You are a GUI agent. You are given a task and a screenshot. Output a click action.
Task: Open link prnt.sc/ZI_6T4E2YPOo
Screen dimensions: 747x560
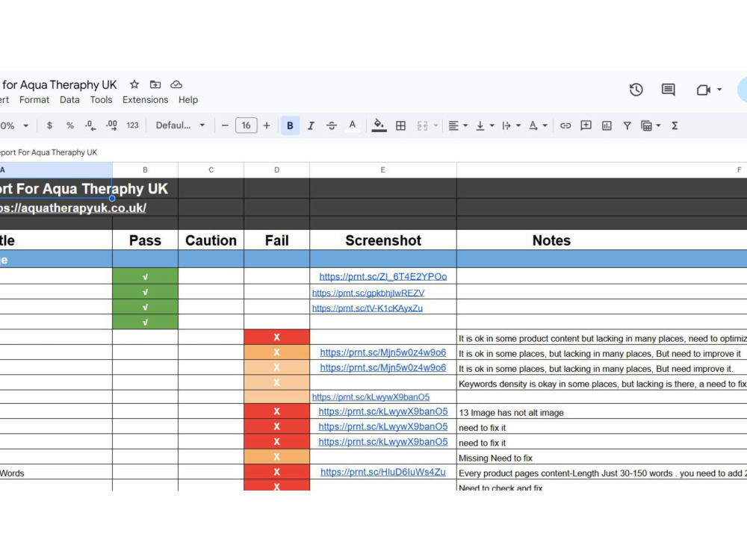pyautogui.click(x=383, y=277)
